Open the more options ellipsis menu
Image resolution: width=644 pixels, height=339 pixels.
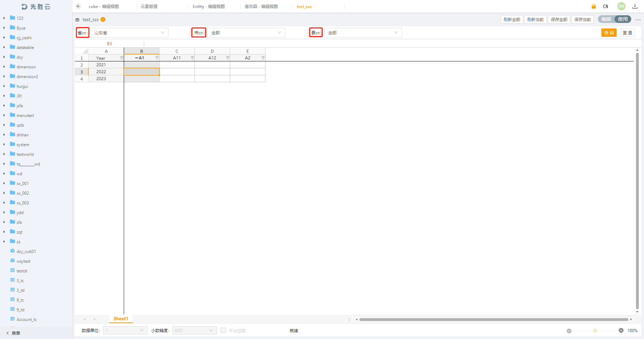click(x=638, y=20)
